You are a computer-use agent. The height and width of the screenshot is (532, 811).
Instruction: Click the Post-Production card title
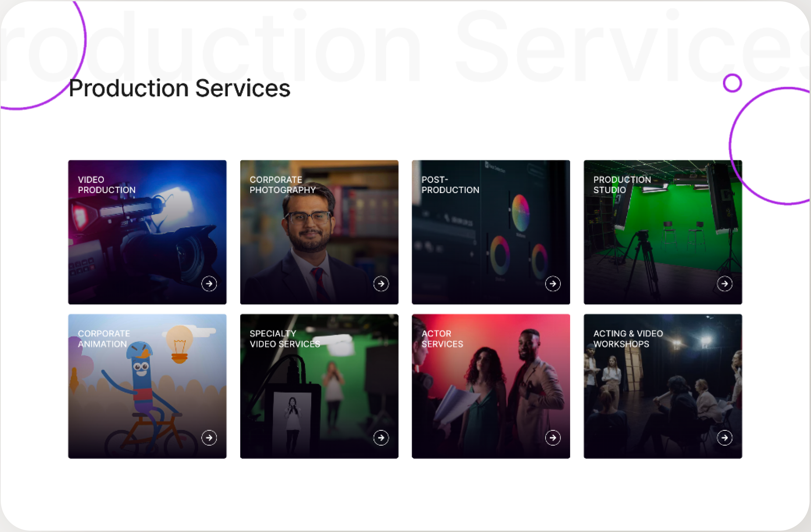coord(450,185)
